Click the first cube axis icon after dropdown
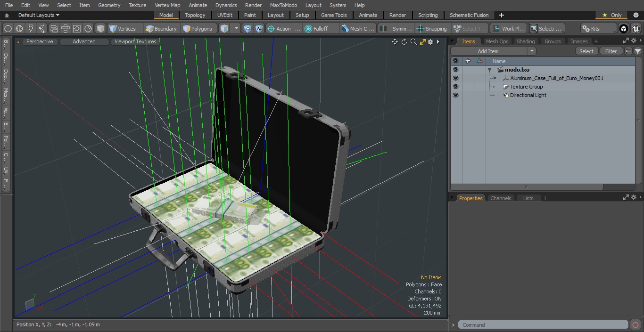The image size is (644, 332). [x=248, y=29]
